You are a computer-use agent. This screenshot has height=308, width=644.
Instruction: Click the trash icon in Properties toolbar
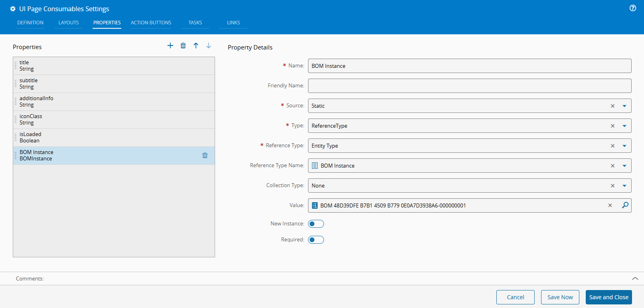coord(183,45)
